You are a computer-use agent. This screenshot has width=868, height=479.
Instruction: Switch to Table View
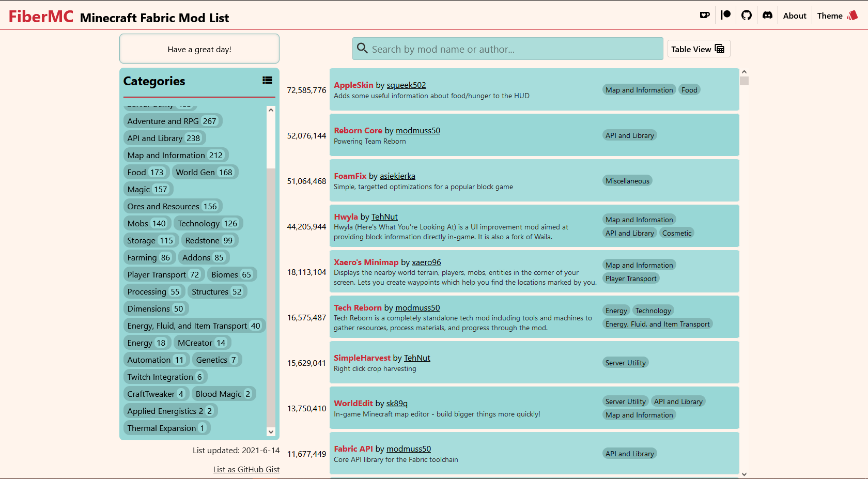click(x=699, y=49)
